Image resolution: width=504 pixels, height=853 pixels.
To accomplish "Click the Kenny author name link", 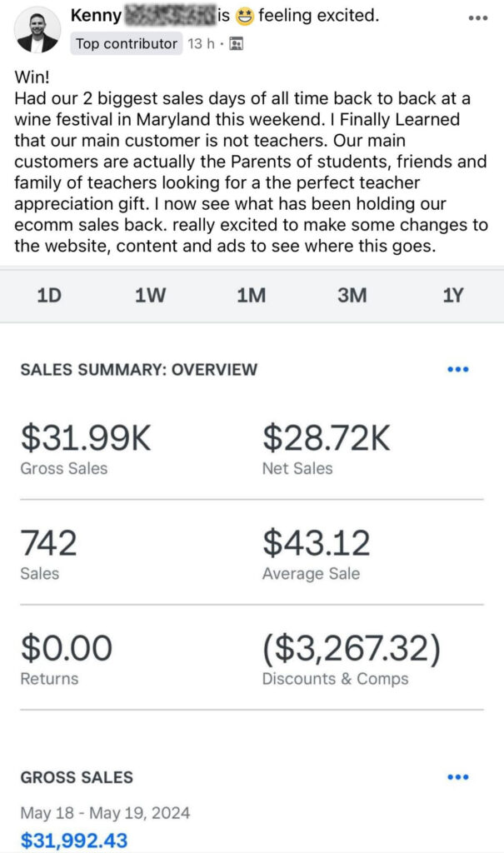I will tap(95, 16).
